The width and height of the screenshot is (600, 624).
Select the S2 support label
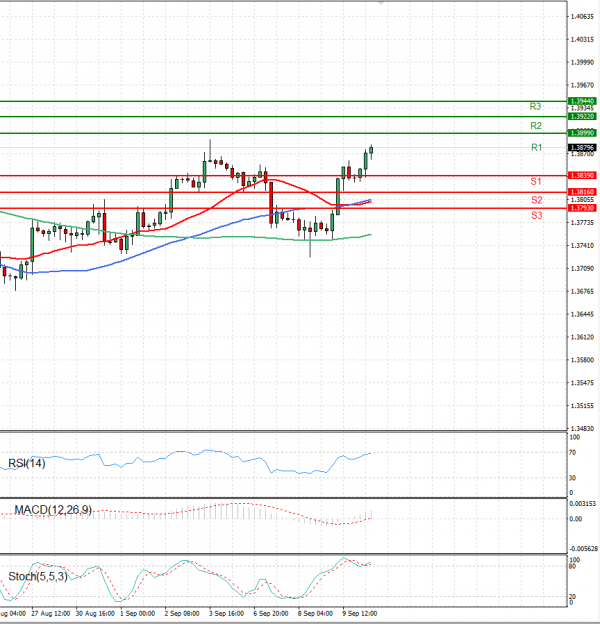click(537, 200)
